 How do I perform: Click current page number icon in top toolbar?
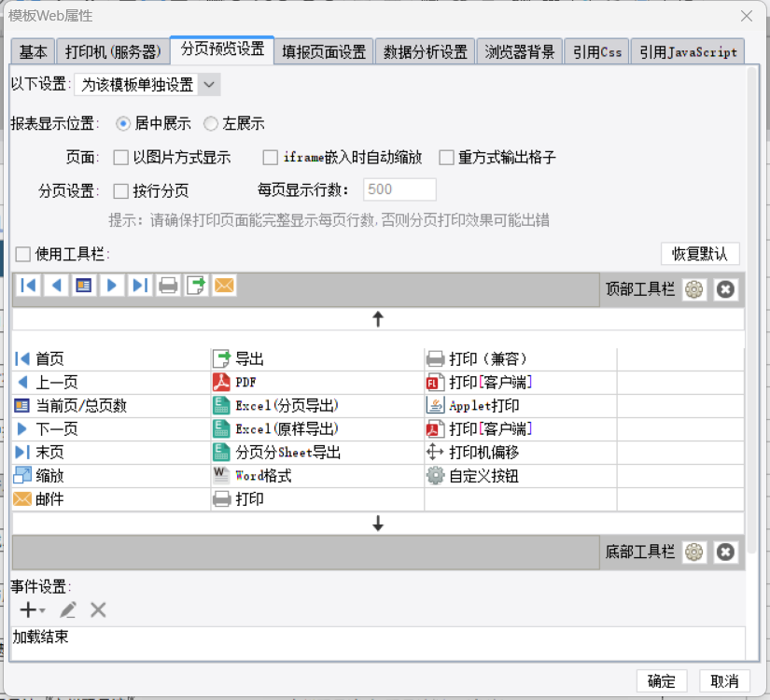(x=83, y=286)
